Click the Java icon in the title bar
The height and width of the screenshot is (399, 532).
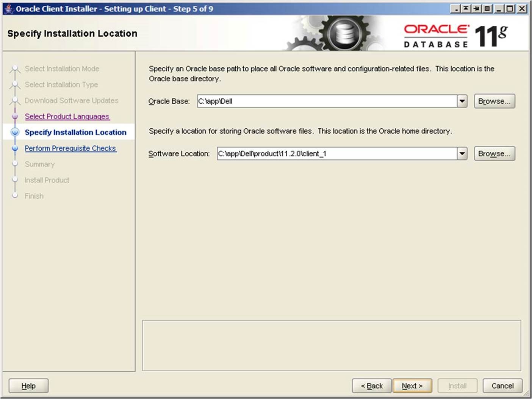click(x=9, y=8)
